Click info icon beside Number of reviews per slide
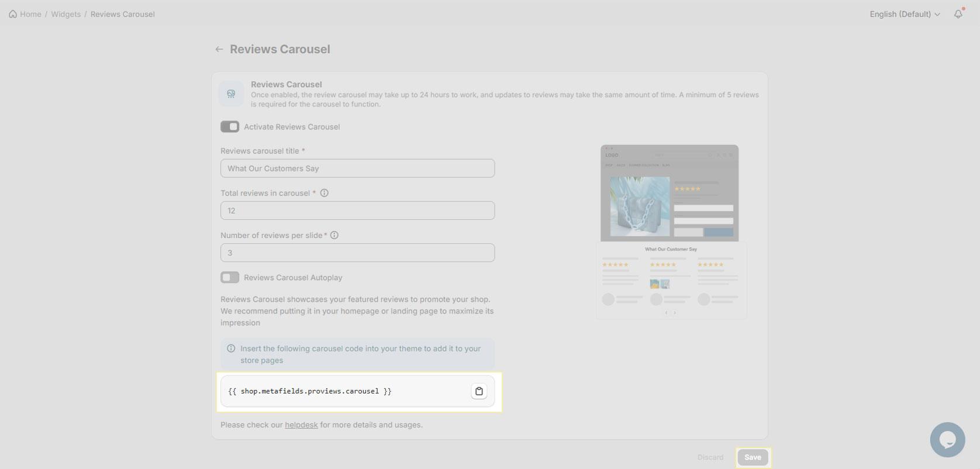This screenshot has width=980, height=469. coord(334,235)
